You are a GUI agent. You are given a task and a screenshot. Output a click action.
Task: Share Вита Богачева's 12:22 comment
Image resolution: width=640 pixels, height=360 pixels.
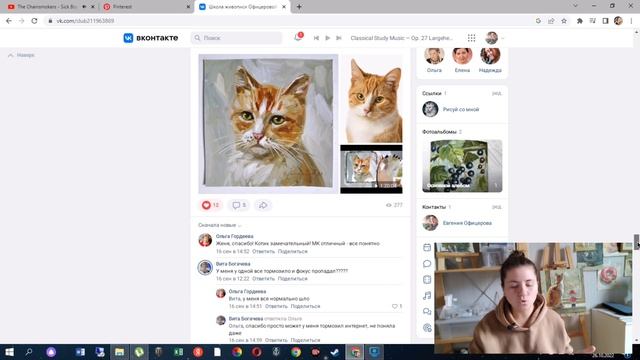[x=292, y=279]
